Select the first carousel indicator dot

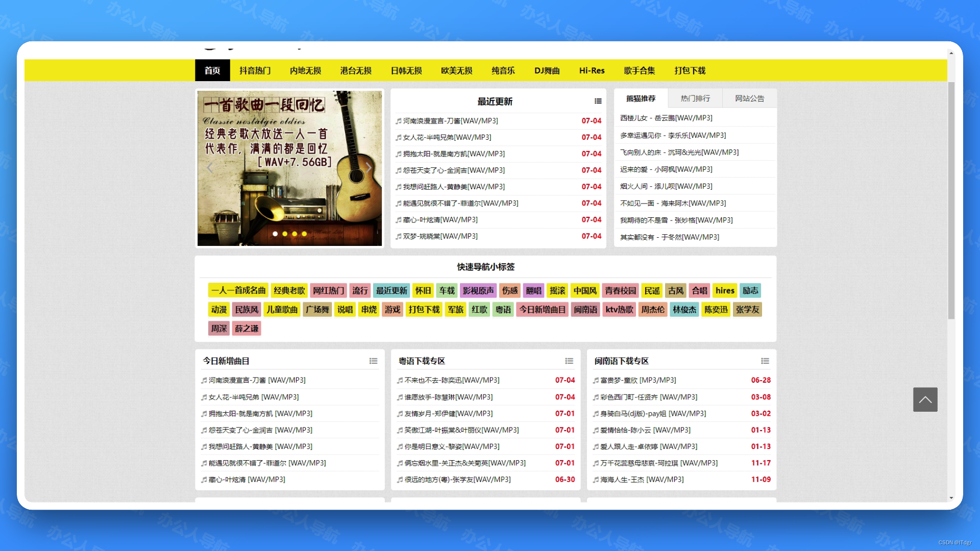275,234
